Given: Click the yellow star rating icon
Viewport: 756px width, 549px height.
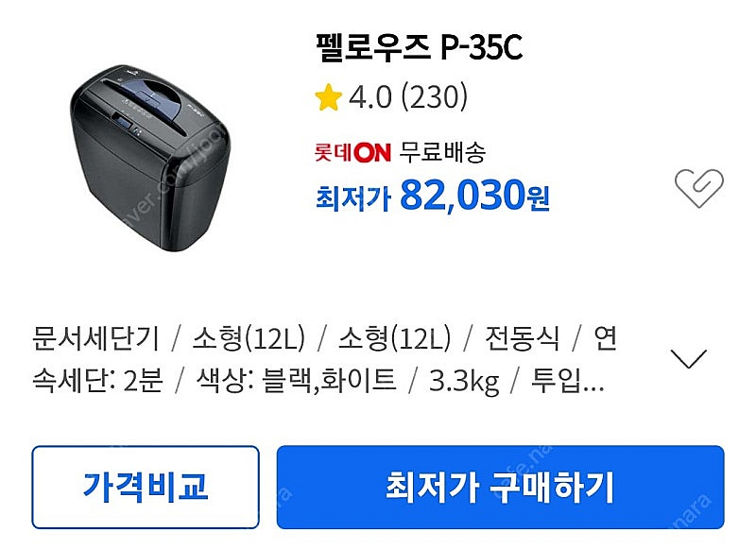Looking at the screenshot, I should coord(328,97).
